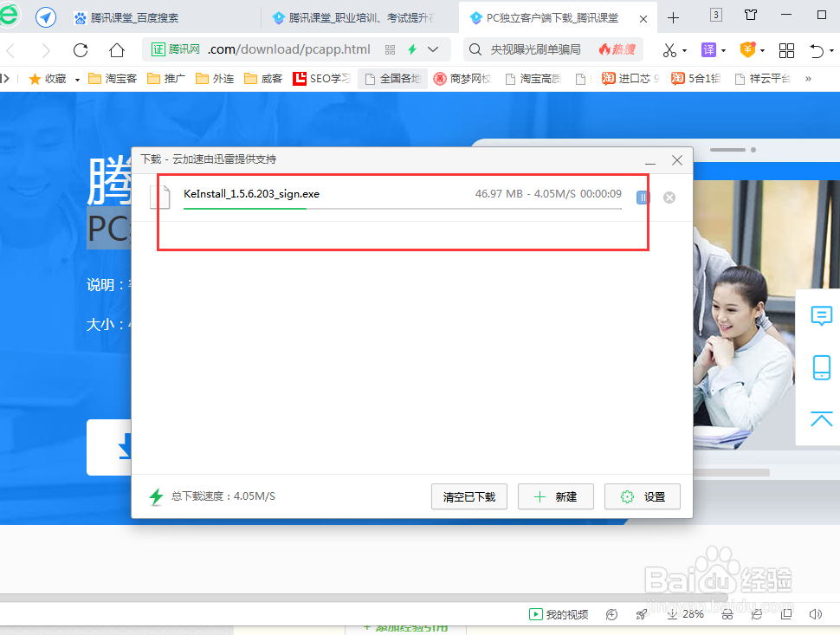The image size is (840, 635).
Task: Reload the page with refresh icon
Action: pos(81,50)
